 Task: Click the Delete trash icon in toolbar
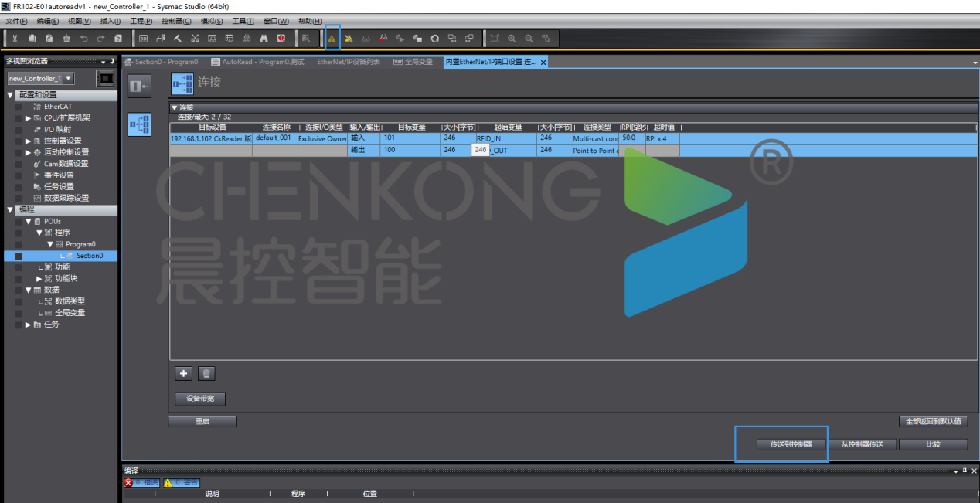coord(66,38)
